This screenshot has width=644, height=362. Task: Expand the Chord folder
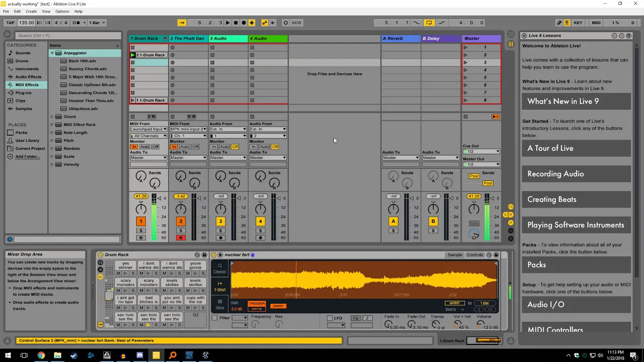coord(52,117)
